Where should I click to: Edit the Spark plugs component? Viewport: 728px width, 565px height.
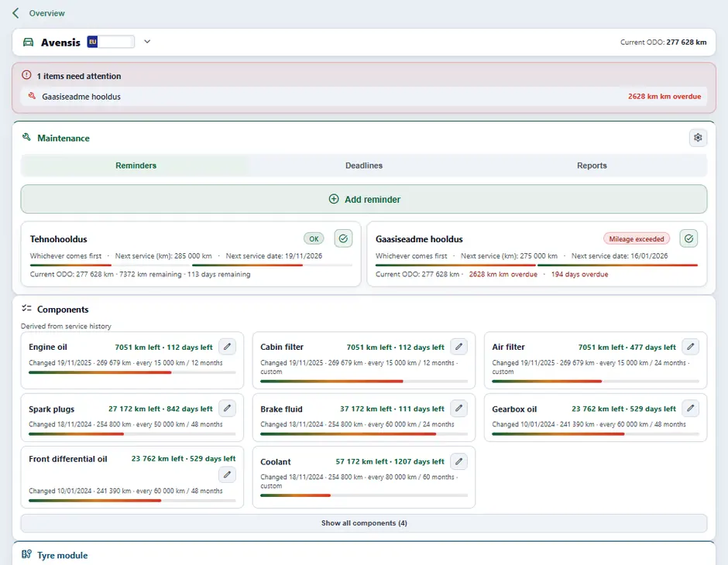pyautogui.click(x=227, y=408)
